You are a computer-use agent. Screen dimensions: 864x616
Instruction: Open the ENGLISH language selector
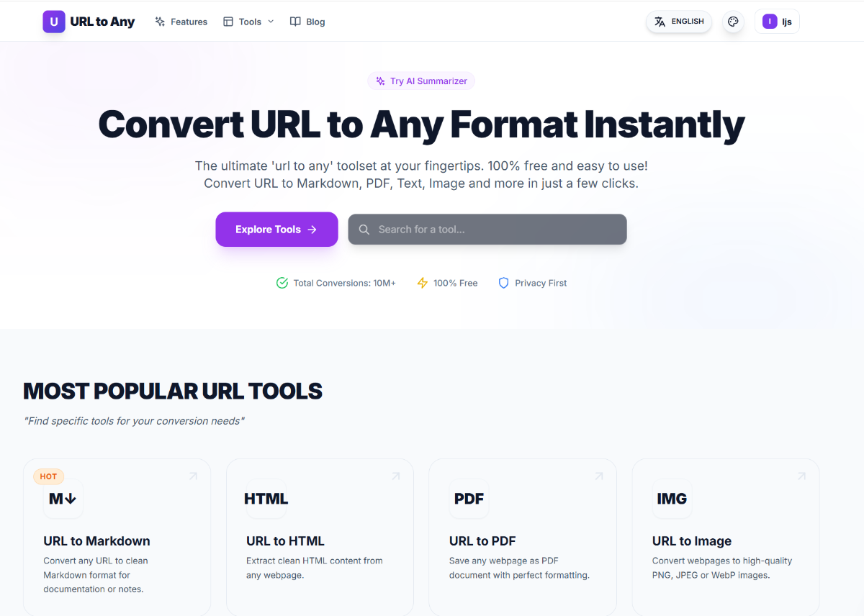679,22
